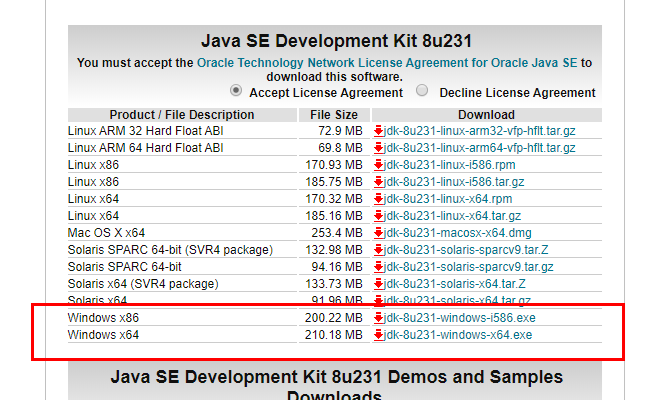Click the 170.93 MB file size cell

click(334, 165)
